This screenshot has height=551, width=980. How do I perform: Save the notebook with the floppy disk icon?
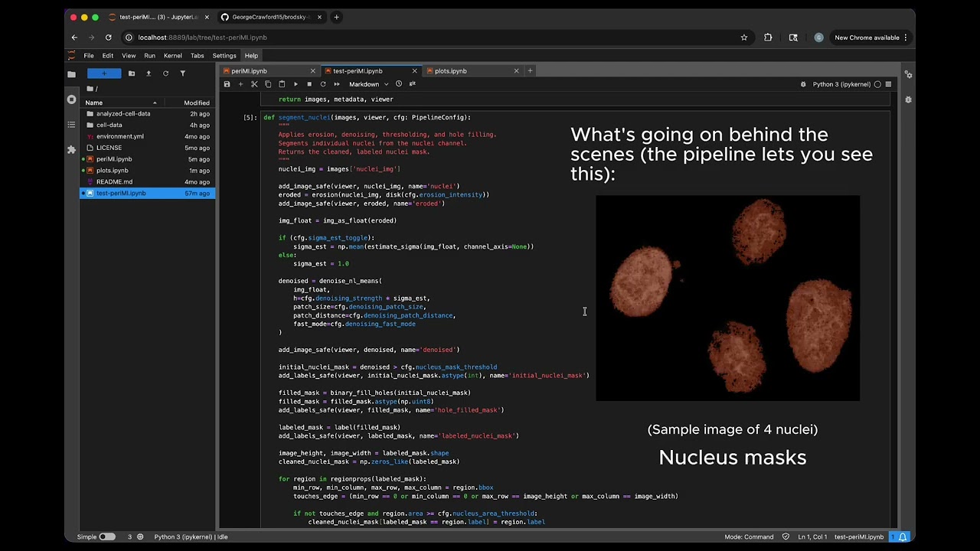click(227, 84)
